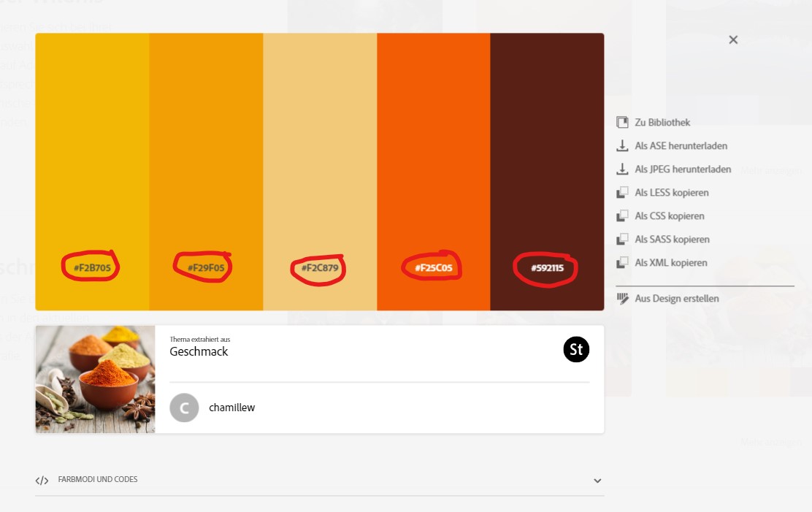Click the download icon beside Als JPEG herunterladen
Image resolution: width=812 pixels, height=512 pixels.
point(622,169)
